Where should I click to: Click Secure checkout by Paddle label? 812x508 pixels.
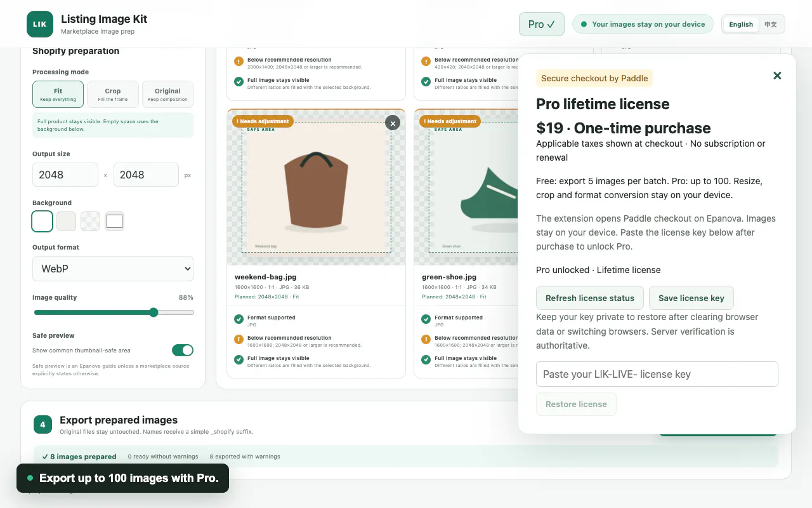tap(594, 78)
